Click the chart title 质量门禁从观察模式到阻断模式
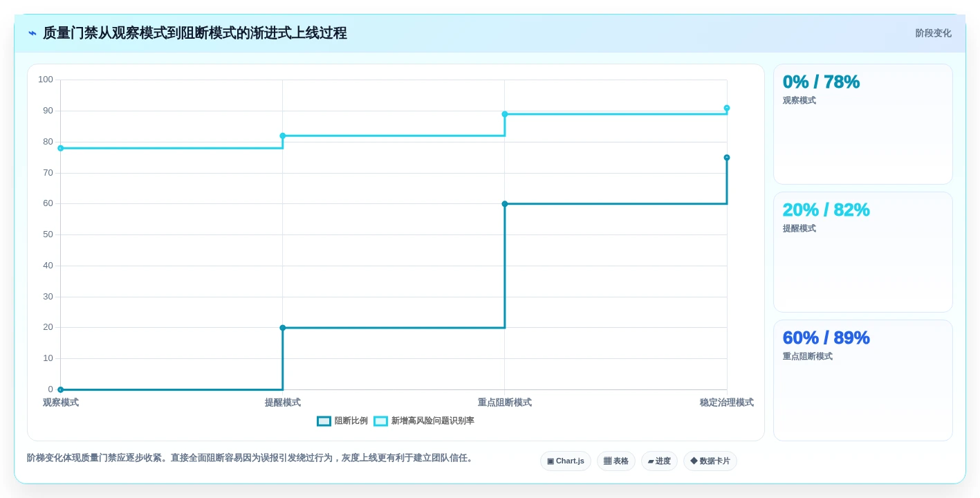The image size is (980, 498). [195, 33]
